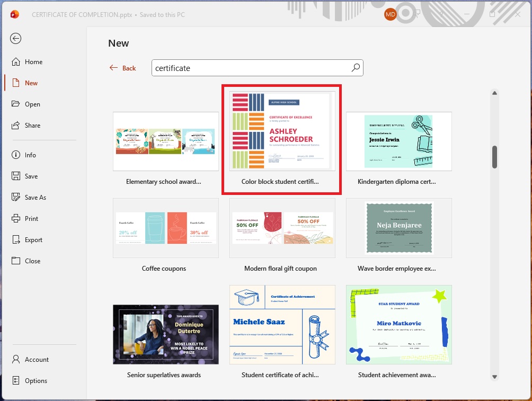Select the Open menu item

coord(32,104)
